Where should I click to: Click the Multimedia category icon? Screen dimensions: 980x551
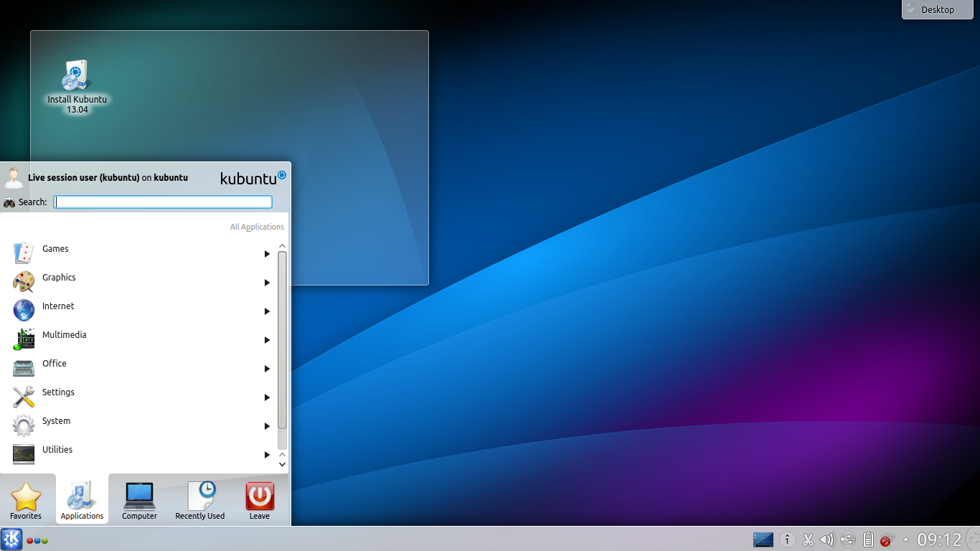[24, 339]
